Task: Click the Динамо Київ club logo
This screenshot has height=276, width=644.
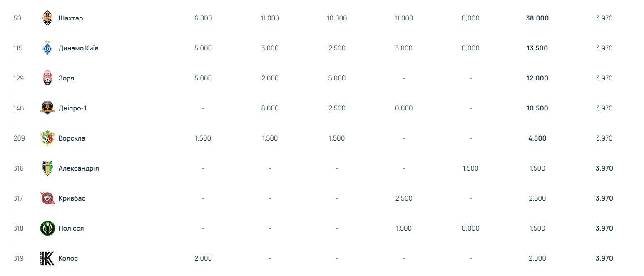Action: (x=47, y=48)
